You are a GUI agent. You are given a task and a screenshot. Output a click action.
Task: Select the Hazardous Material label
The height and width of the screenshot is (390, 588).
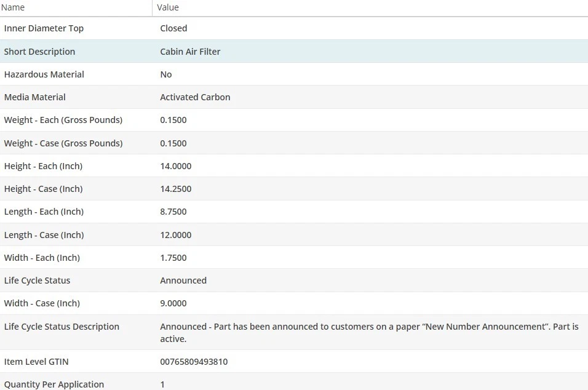pyautogui.click(x=44, y=74)
